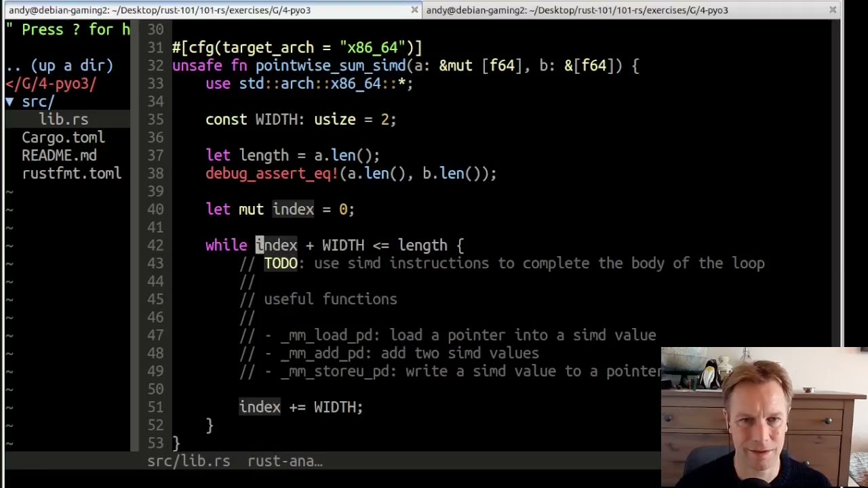Click the 'Press ? for h' help hint

[68, 30]
